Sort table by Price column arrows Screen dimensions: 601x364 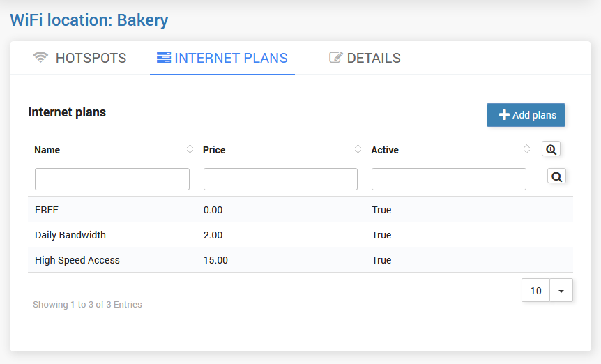358,149
